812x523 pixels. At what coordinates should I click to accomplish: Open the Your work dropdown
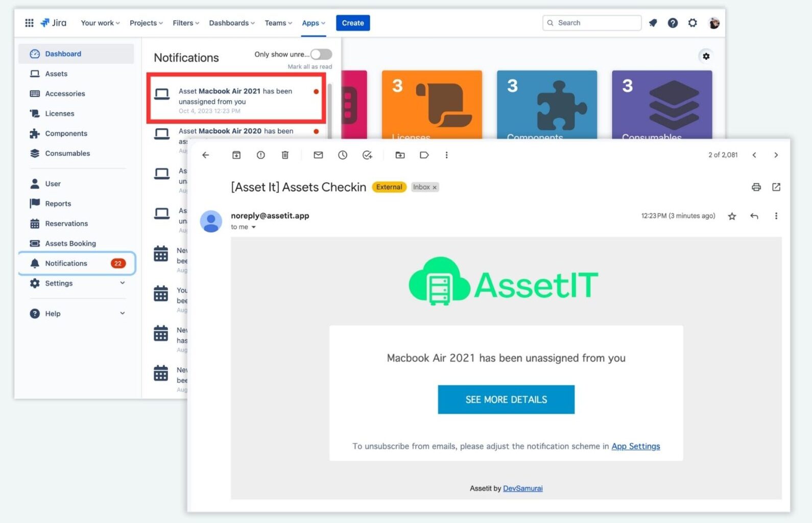100,22
